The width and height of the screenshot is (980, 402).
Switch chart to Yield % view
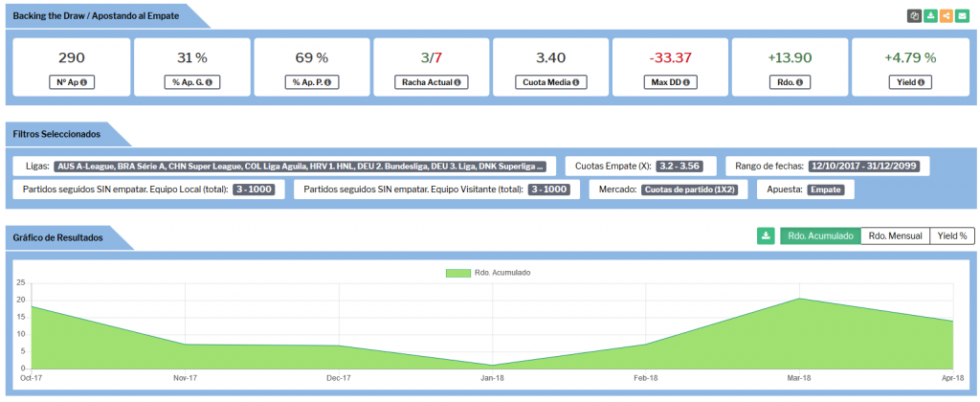(x=951, y=235)
